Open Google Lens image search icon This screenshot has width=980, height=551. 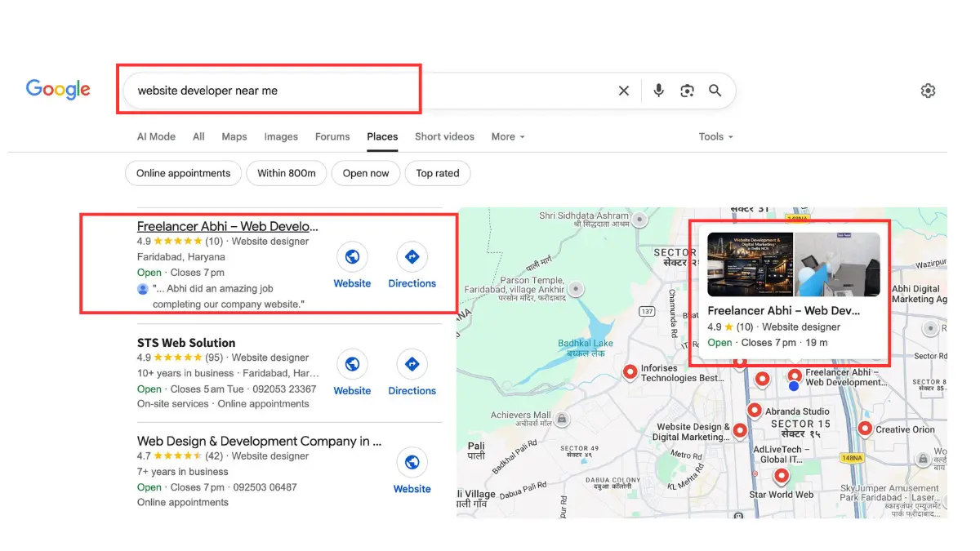(x=687, y=91)
